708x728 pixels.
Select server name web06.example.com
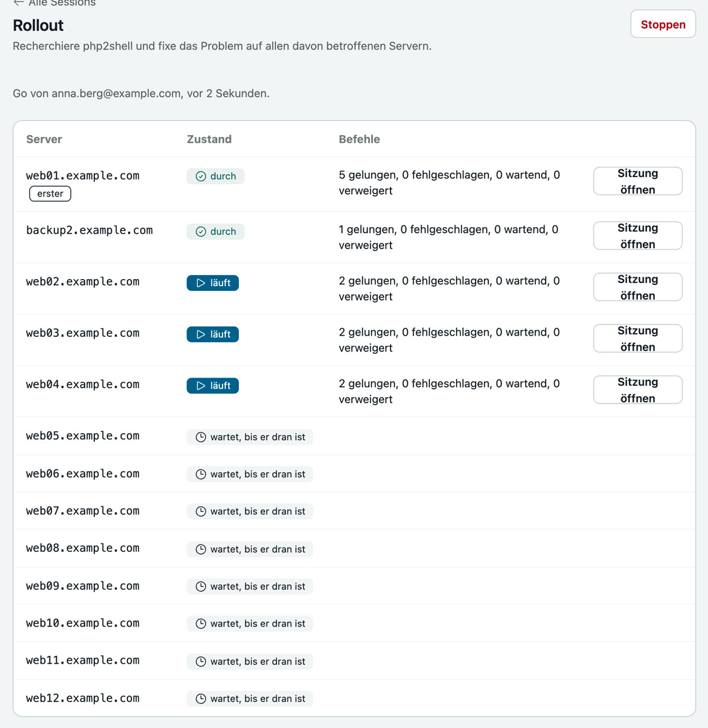pyautogui.click(x=83, y=474)
